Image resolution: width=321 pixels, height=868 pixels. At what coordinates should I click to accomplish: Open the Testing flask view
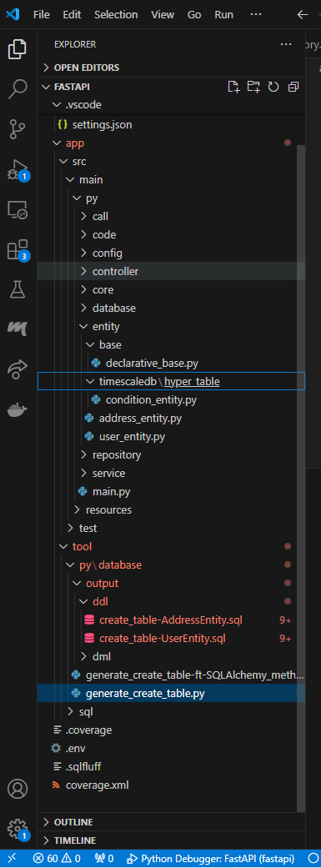(18, 290)
